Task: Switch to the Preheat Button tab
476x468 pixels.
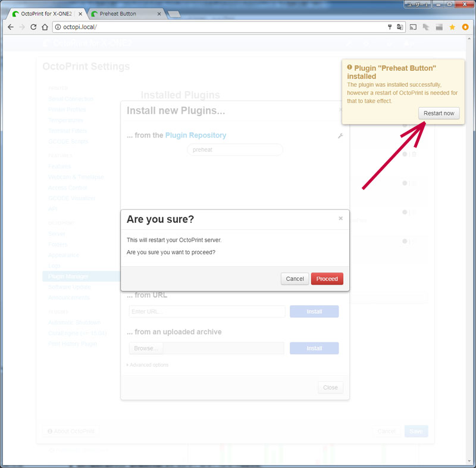Action: [126, 14]
